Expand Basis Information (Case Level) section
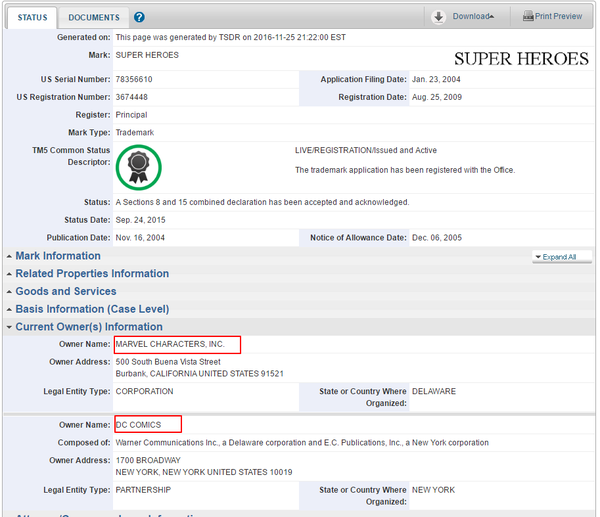This screenshot has width=600, height=517. click(92, 309)
